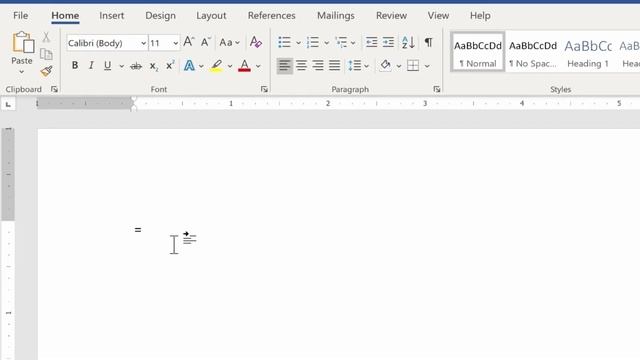
Task: Apply the Heading 1 style
Action: (588, 52)
